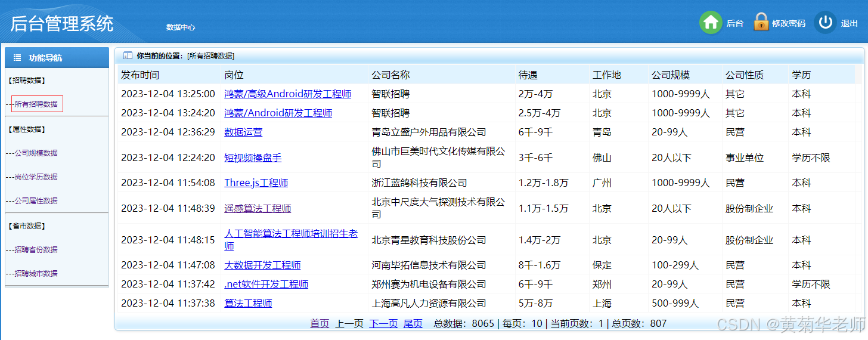Click the 功能导航 panel header
This screenshot has width=868, height=340.
[57, 58]
